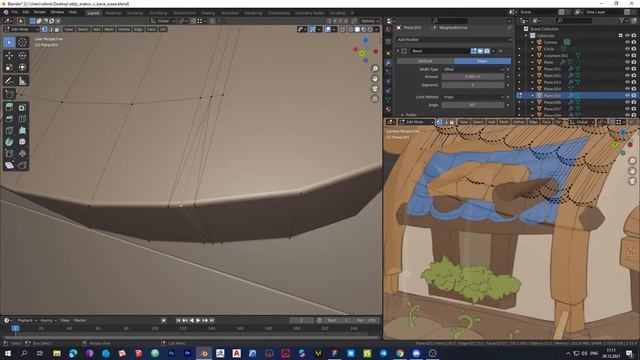Open the Render menu
This screenshot has width=640, height=360.
[x=40, y=12]
